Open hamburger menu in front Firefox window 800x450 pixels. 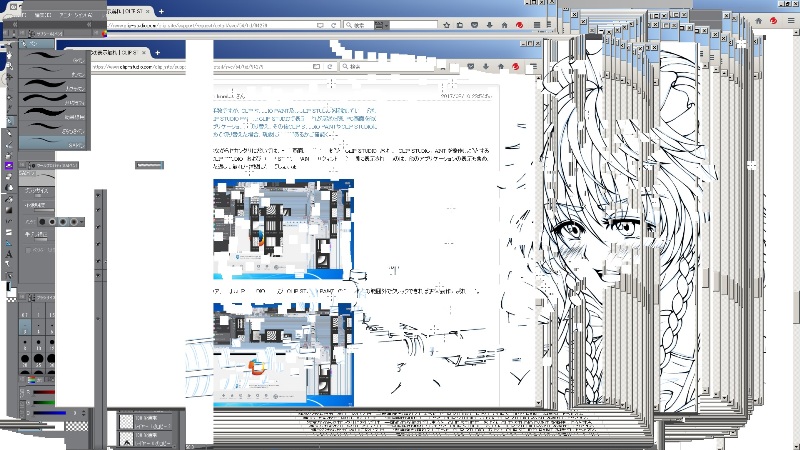533,66
